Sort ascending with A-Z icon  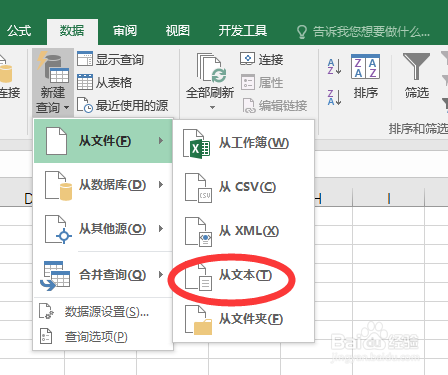click(x=334, y=67)
